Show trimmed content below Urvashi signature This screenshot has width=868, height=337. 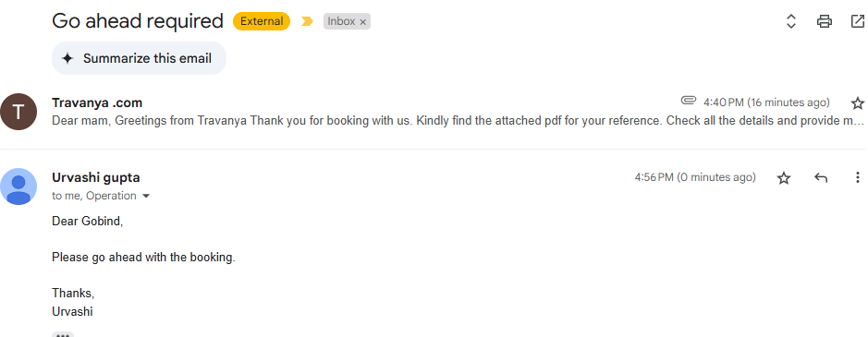pyautogui.click(x=63, y=334)
